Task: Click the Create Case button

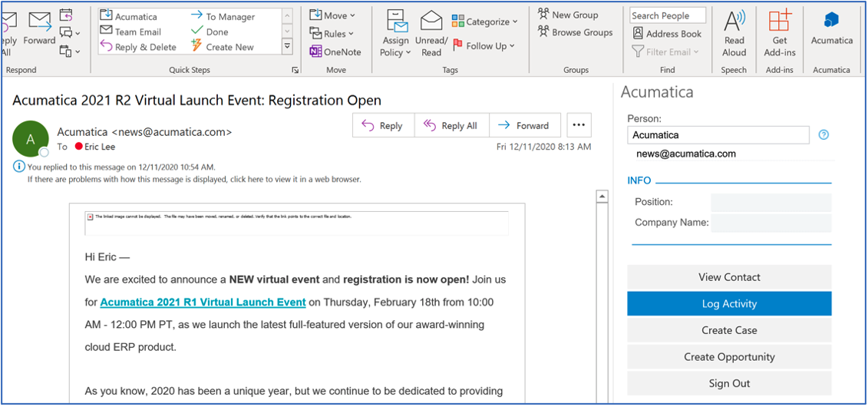Action: point(729,330)
